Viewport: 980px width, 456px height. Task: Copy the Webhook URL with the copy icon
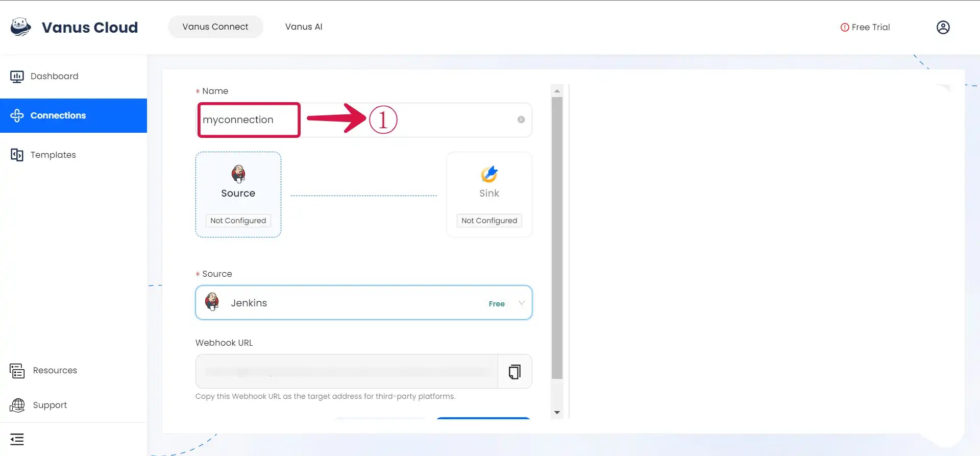tap(515, 371)
